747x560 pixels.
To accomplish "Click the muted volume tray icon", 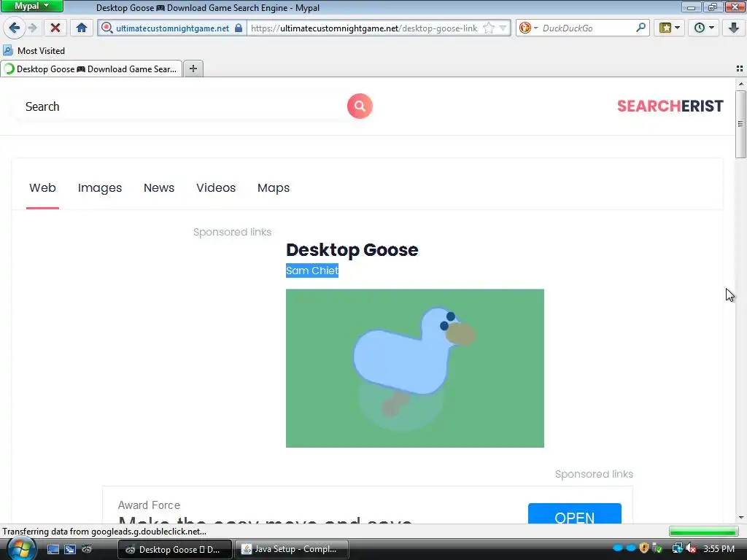I will pos(691,548).
